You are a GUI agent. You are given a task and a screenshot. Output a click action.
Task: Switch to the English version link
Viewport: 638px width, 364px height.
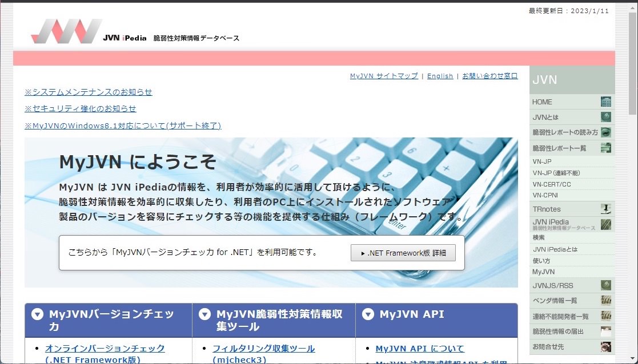[x=440, y=76]
